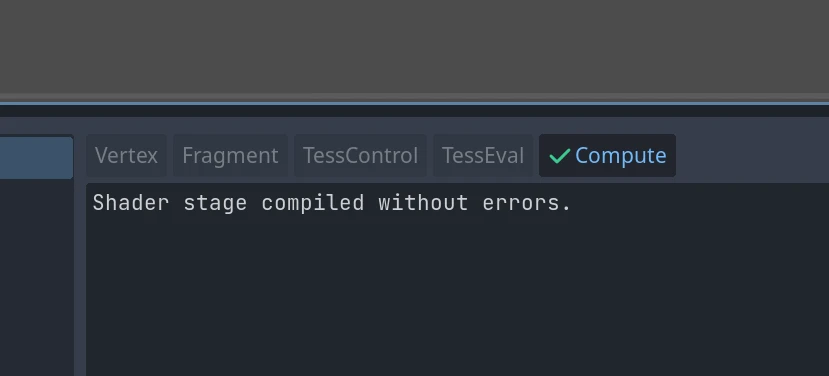This screenshot has width=829, height=376.
Task: Select the highlighted entry in the left list
Action: 36,158
